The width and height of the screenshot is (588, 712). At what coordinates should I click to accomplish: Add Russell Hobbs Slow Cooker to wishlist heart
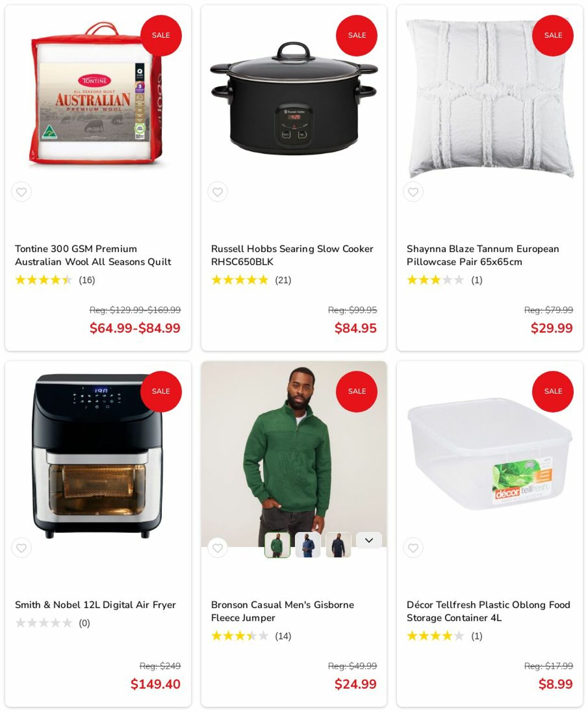click(217, 192)
